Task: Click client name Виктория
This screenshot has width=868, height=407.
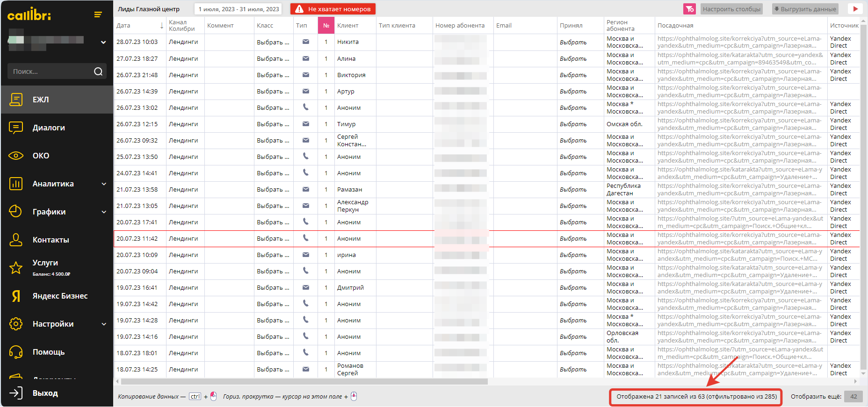Action: tap(351, 75)
